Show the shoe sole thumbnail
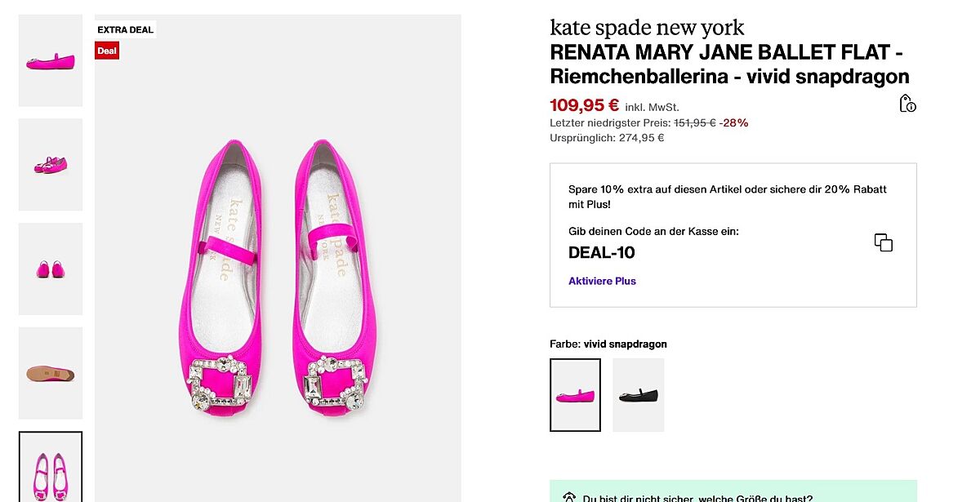 51,373
